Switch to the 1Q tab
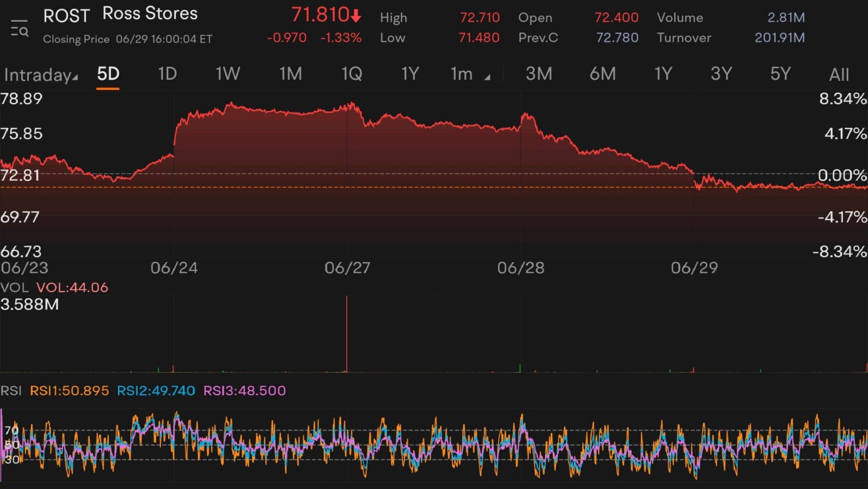Viewport: 868px width, 489px height. [x=352, y=74]
